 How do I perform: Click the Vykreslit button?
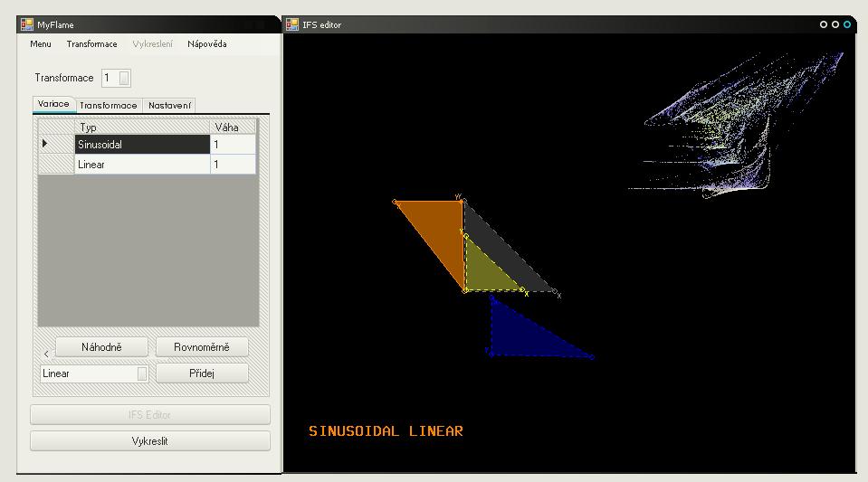[150, 441]
